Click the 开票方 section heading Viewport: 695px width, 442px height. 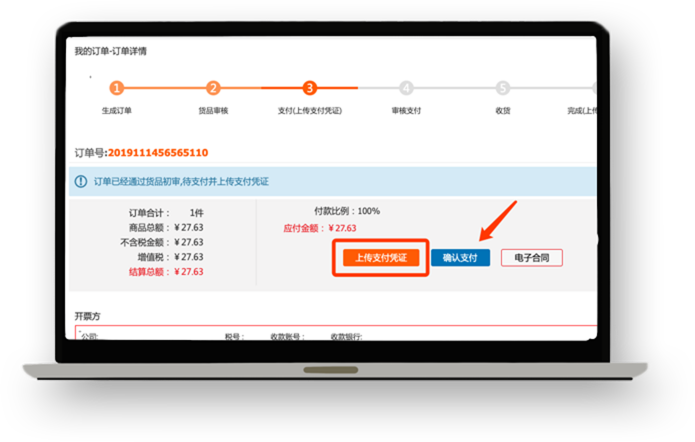[x=89, y=315]
